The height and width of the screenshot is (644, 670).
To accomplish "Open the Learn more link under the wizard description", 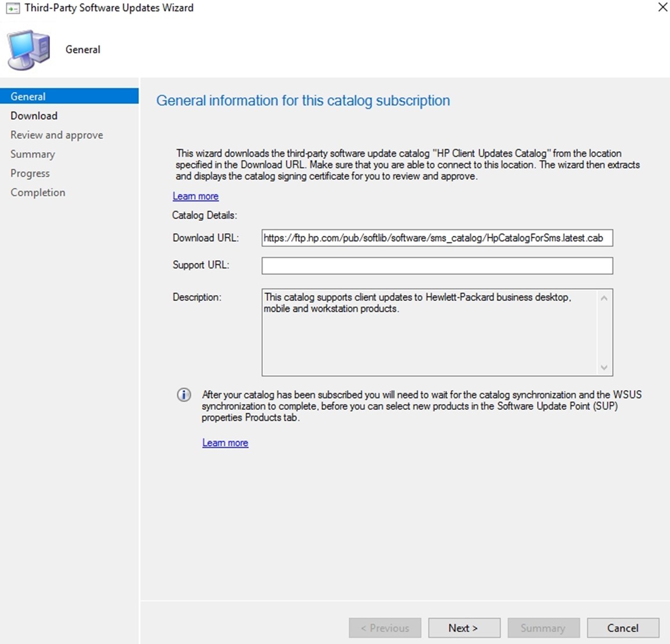I will (196, 196).
